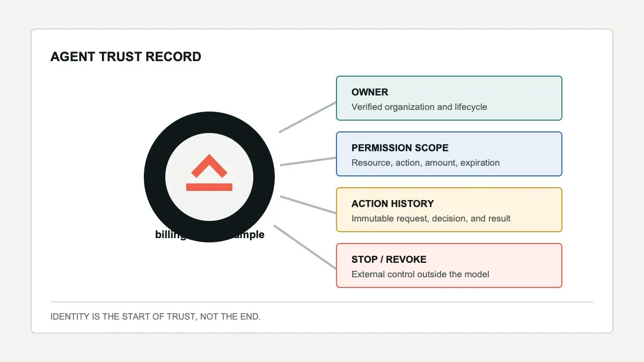The width and height of the screenshot is (644, 362).
Task: Select the STOP / REVOKE card
Action: point(449,265)
